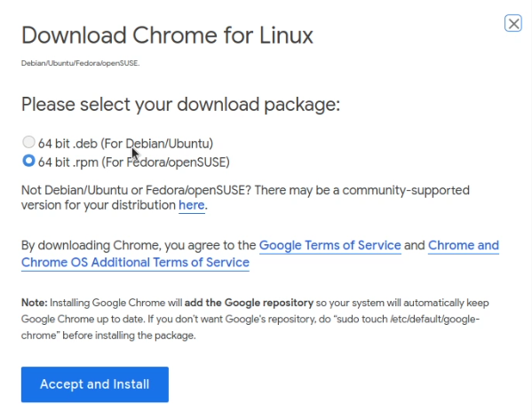Click the 'Download Chrome for Linux' heading

[167, 36]
